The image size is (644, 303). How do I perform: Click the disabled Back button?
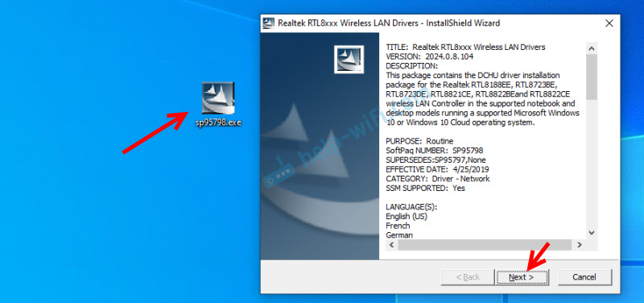[468, 277]
